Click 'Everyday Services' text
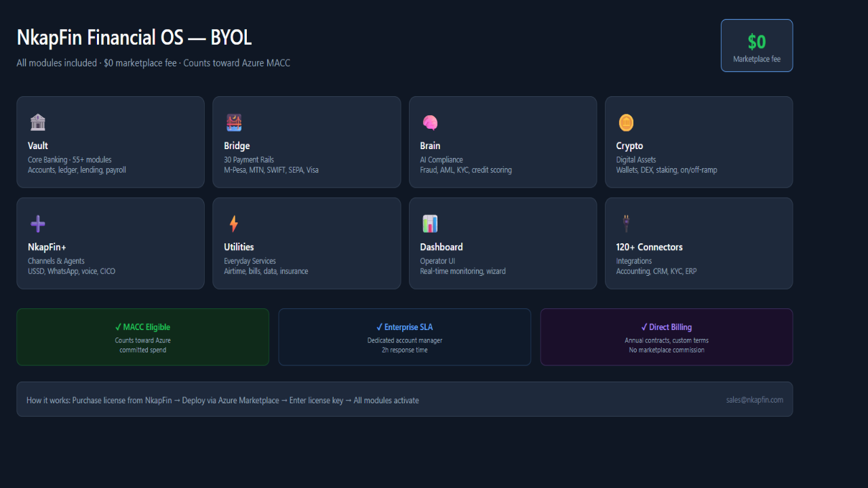This screenshot has width=868, height=488. [x=250, y=261]
